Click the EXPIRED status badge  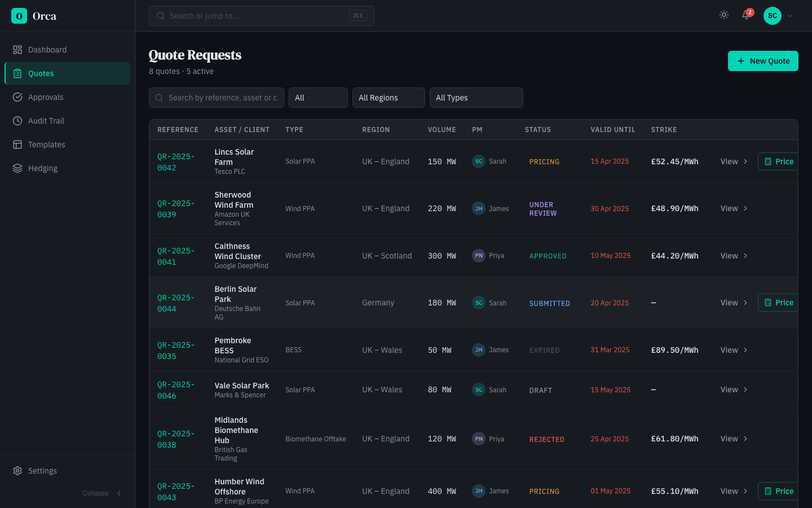[x=544, y=351]
